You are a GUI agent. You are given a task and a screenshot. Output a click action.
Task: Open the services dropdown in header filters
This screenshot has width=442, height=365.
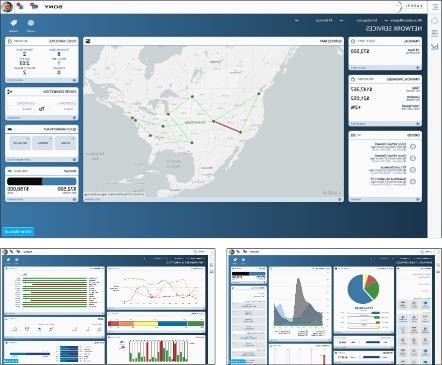point(314,20)
